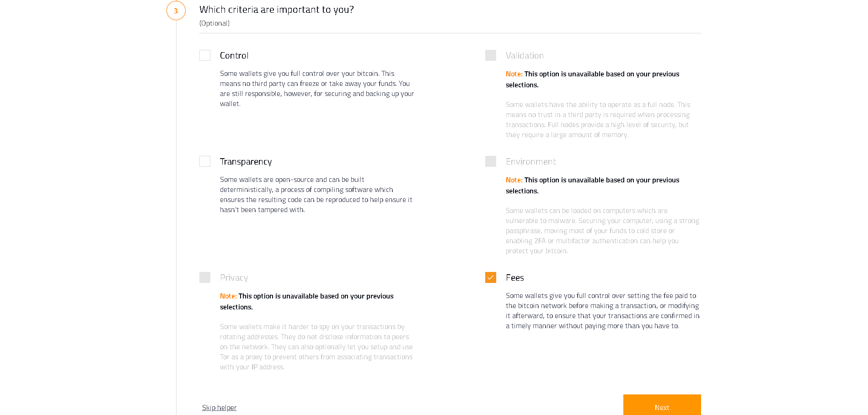Open the Skip helper link

(x=220, y=407)
